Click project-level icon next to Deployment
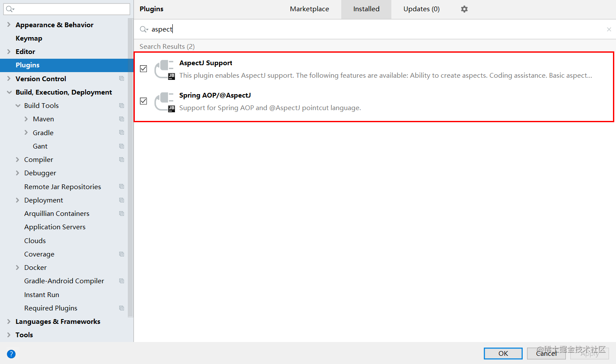Screen dimensions: 616x364 [x=121, y=200]
